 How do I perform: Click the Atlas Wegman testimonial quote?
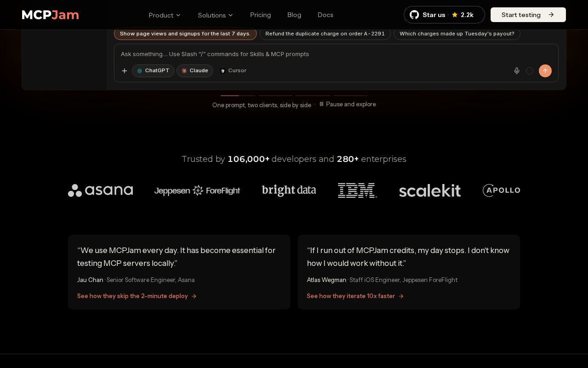coord(408,257)
